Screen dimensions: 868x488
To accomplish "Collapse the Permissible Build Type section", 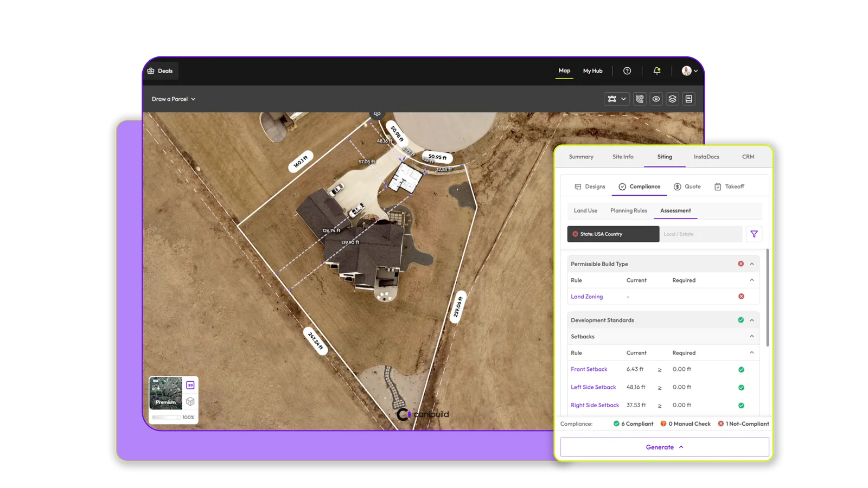I will [752, 264].
